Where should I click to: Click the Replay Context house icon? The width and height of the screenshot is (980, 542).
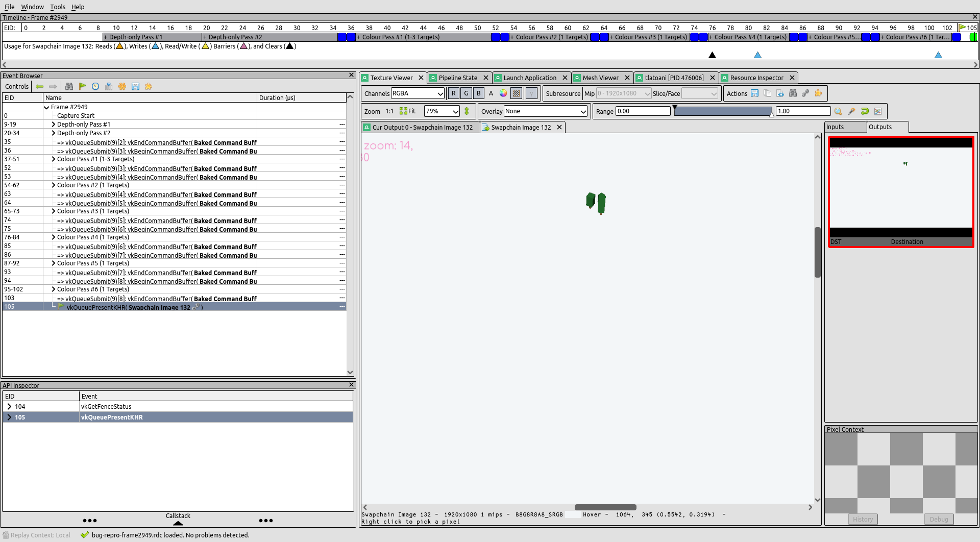coord(6,535)
